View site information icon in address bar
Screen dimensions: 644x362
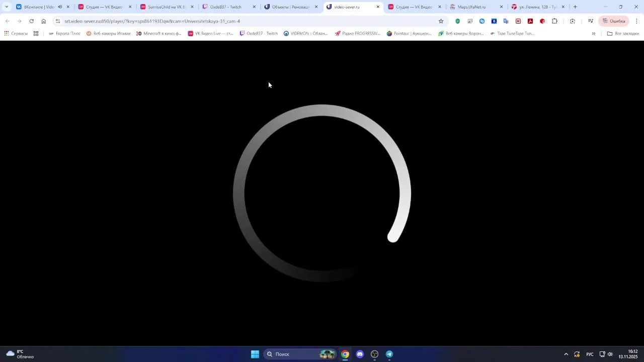(58, 21)
